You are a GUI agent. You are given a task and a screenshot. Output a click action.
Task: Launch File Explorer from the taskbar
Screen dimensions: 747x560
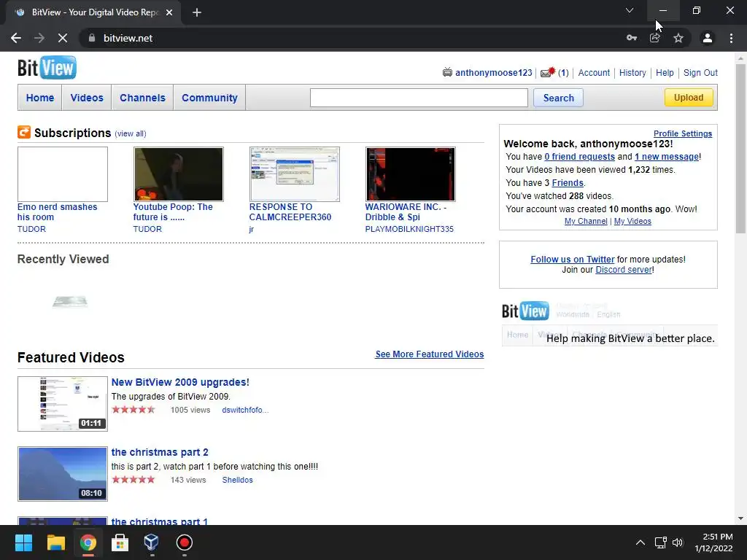point(55,542)
